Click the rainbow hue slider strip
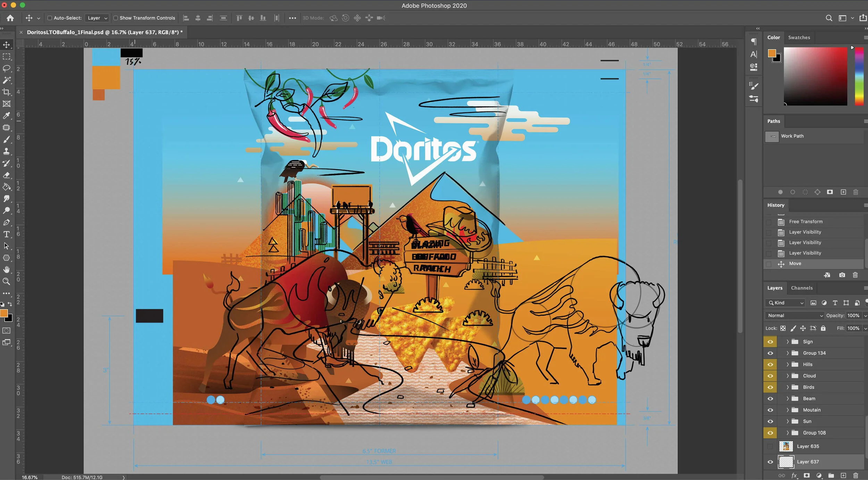The image size is (868, 480). [x=859, y=76]
